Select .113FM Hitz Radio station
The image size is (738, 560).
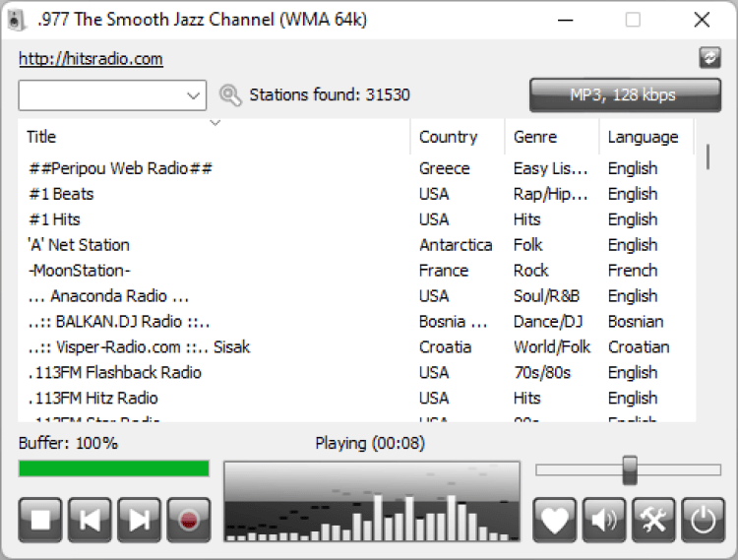tap(357, 399)
